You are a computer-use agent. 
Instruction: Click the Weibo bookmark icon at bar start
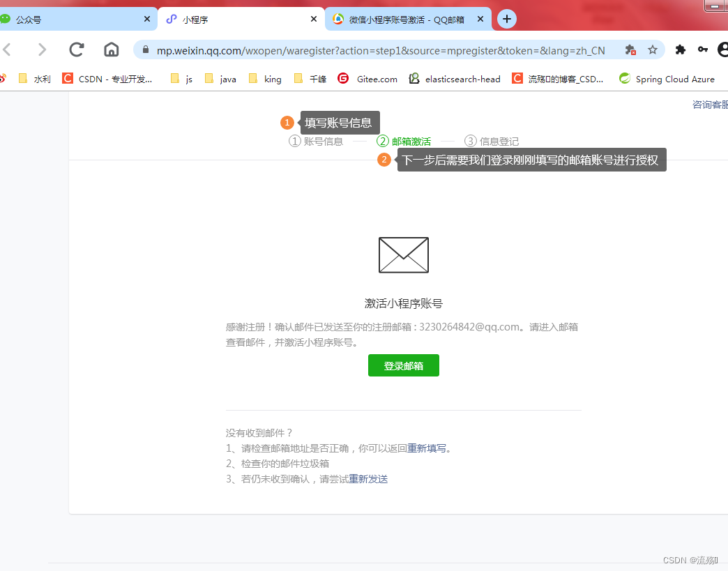click(x=3, y=79)
